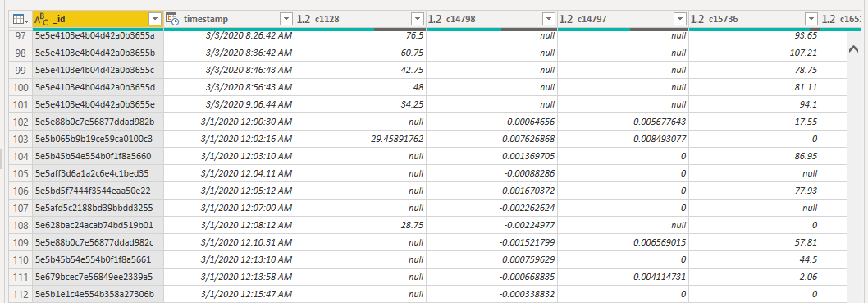The height and width of the screenshot is (303, 868).
Task: Click id cell 5e5b065b9b19ce59ca0100c3
Action: click(94, 139)
